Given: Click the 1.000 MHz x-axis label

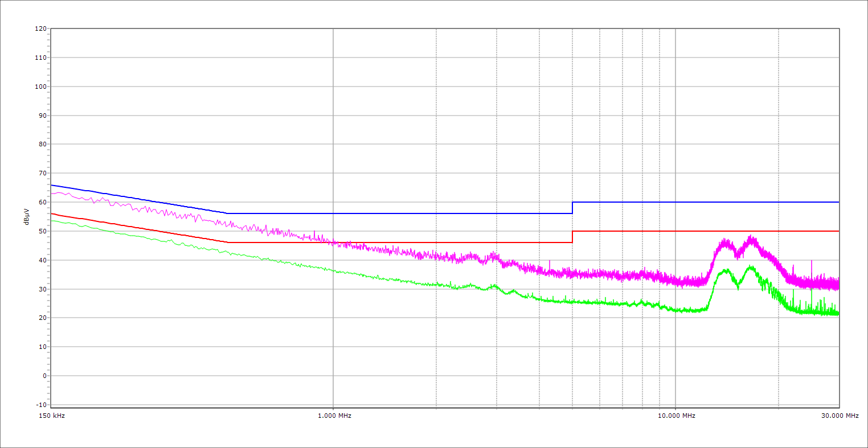Looking at the screenshot, I should (334, 416).
